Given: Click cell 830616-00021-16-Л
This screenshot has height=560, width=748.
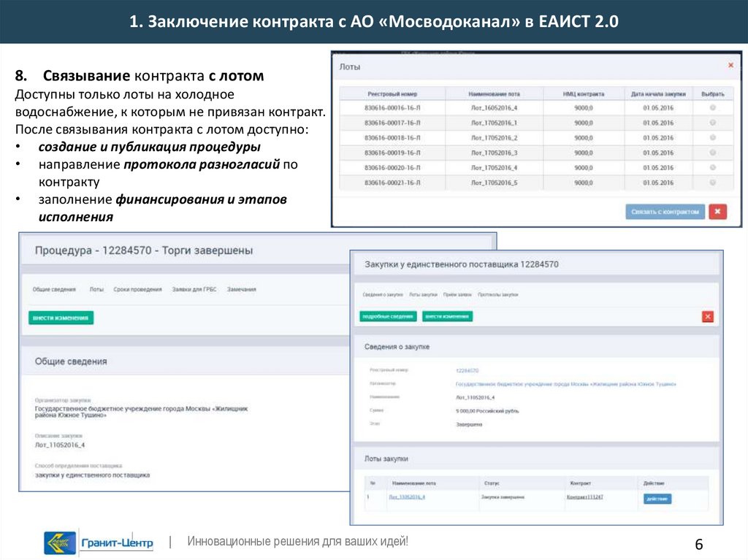Looking at the screenshot, I should (392, 183).
